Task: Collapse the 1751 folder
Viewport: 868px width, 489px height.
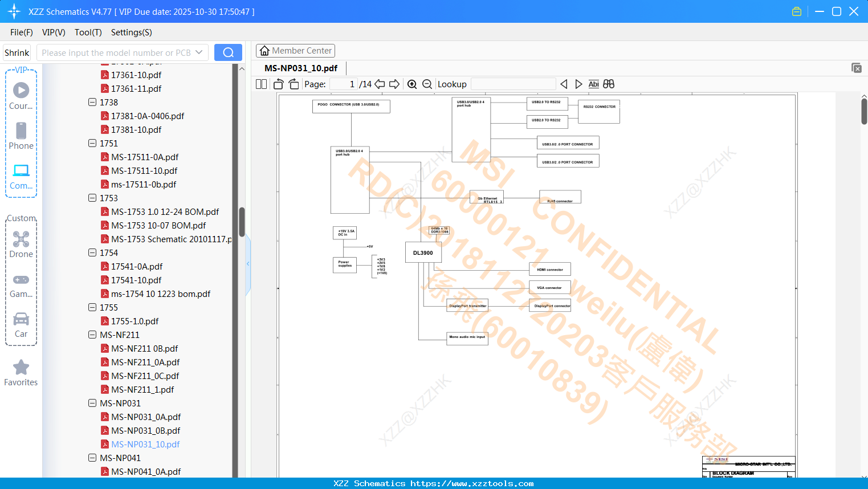Action: tap(92, 143)
